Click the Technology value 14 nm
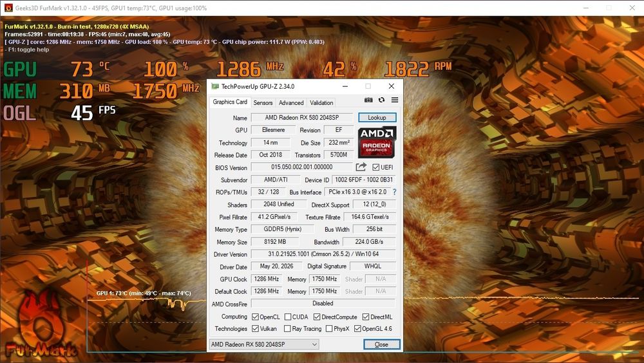The image size is (644, 363). point(270,142)
